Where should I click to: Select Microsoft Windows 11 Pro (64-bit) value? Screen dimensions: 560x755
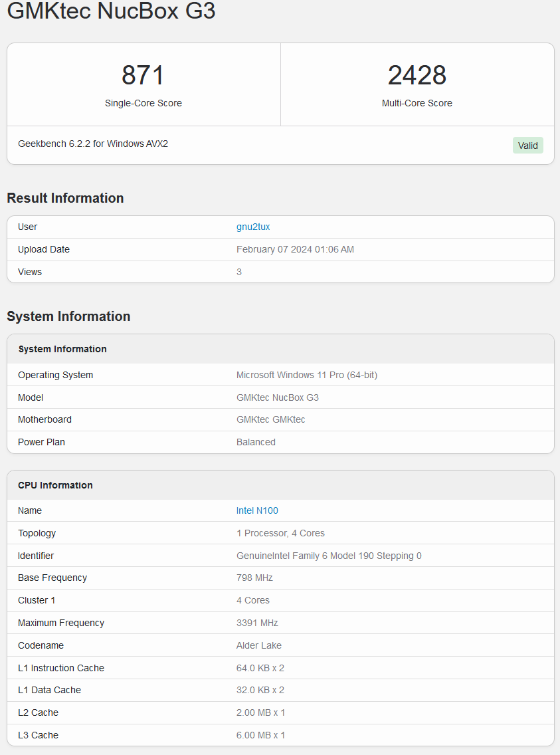click(306, 375)
